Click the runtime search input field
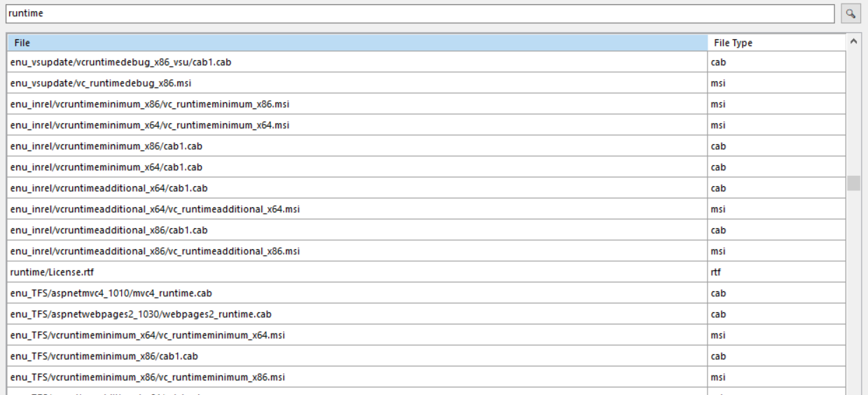Viewport: 868px width, 395px height. tap(420, 13)
